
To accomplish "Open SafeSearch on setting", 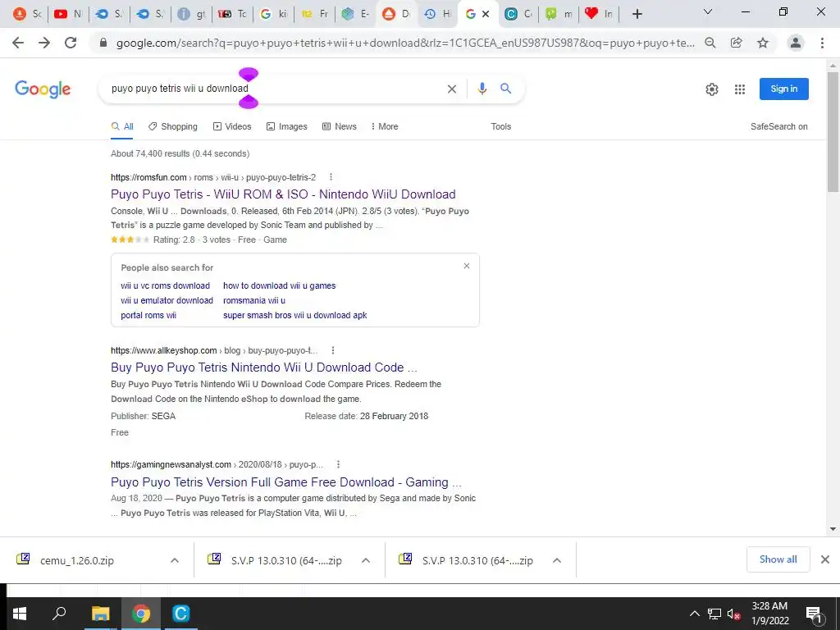I will point(779,127).
